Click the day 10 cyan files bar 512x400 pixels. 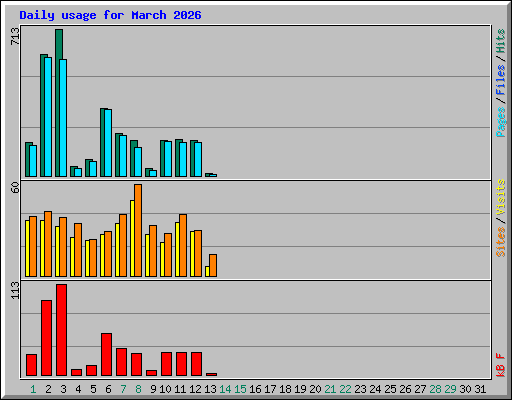click(168, 159)
